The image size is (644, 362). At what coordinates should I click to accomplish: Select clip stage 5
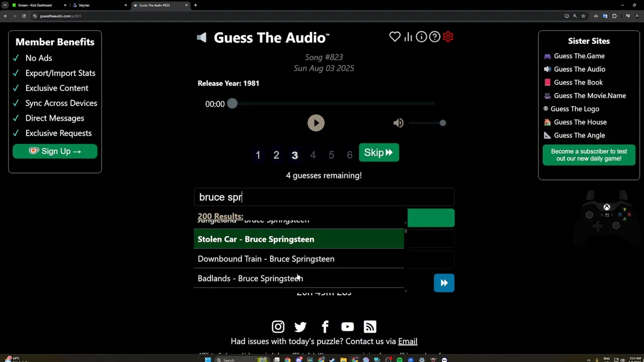(x=331, y=155)
